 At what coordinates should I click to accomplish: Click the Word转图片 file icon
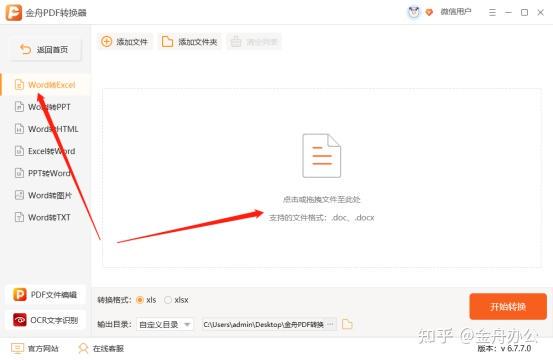19,195
